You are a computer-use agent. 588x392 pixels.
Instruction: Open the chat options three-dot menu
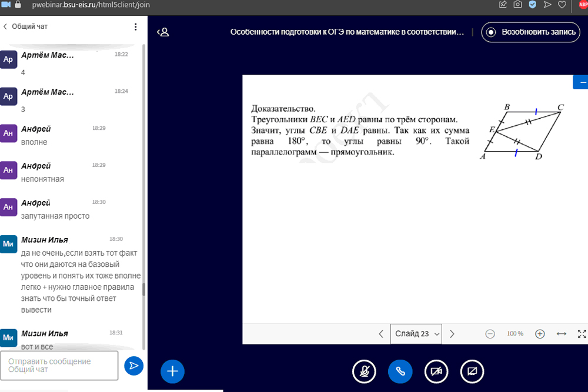tap(136, 27)
